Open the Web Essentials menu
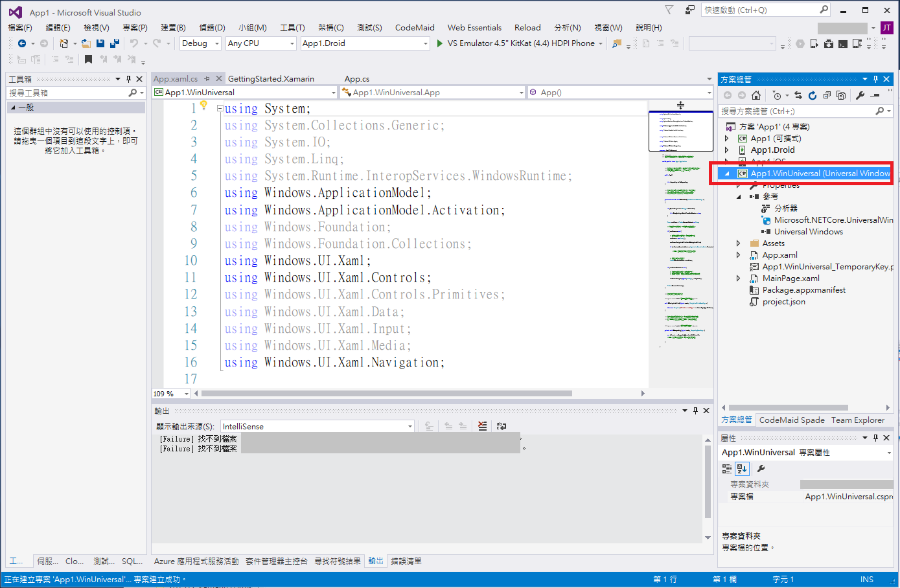900x588 pixels. [x=474, y=27]
